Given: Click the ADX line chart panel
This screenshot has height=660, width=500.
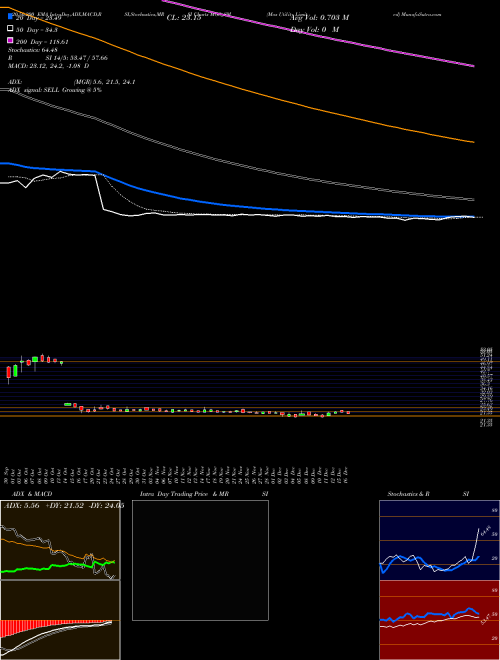Looking at the screenshot, I should click(x=60, y=540).
